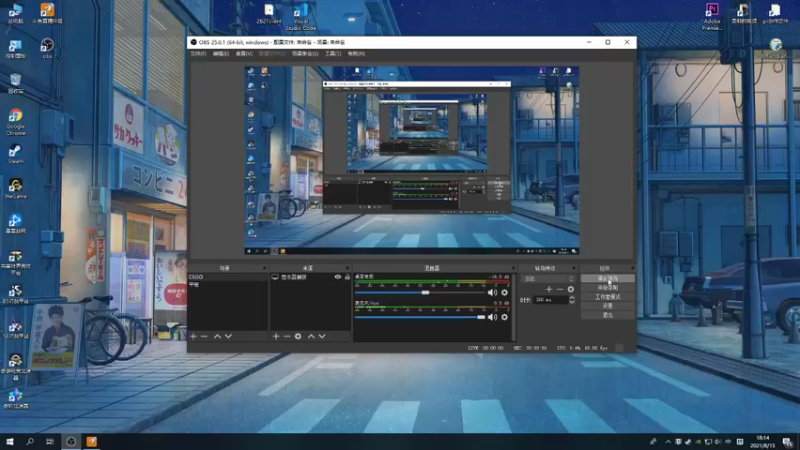Add a transition with the Scene Transitions plus icon
Viewport: 800px width, 450px height.
[549, 289]
